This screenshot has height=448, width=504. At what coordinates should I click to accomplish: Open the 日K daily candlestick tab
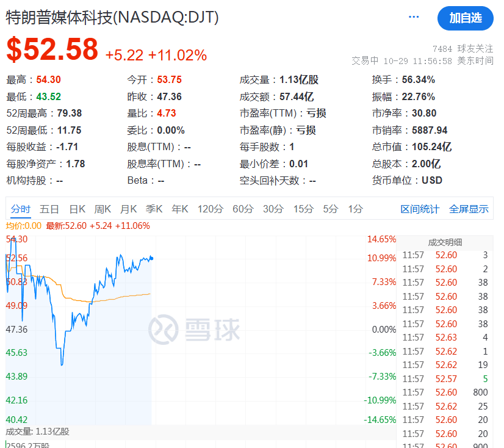pyautogui.click(x=77, y=209)
